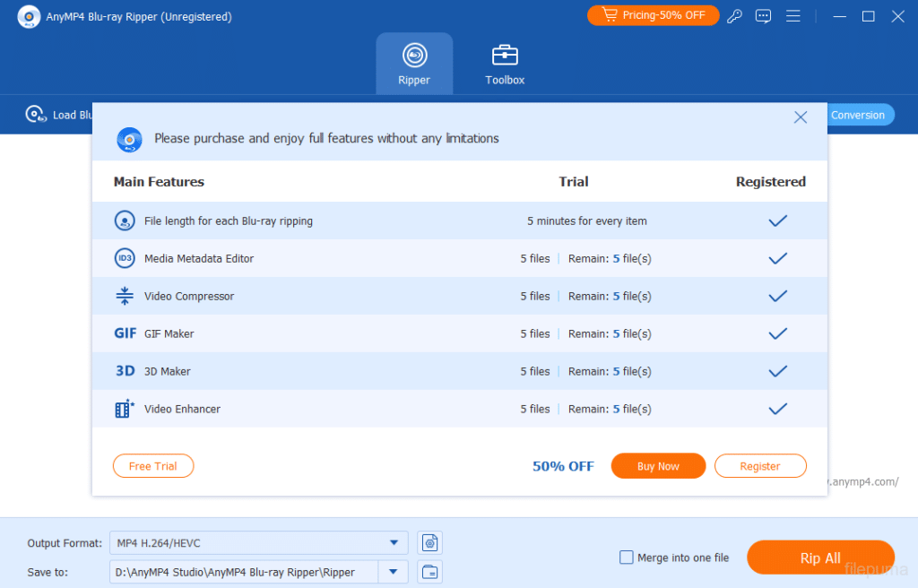
Task: Click the 3D Maker row checkmark
Action: 777,371
